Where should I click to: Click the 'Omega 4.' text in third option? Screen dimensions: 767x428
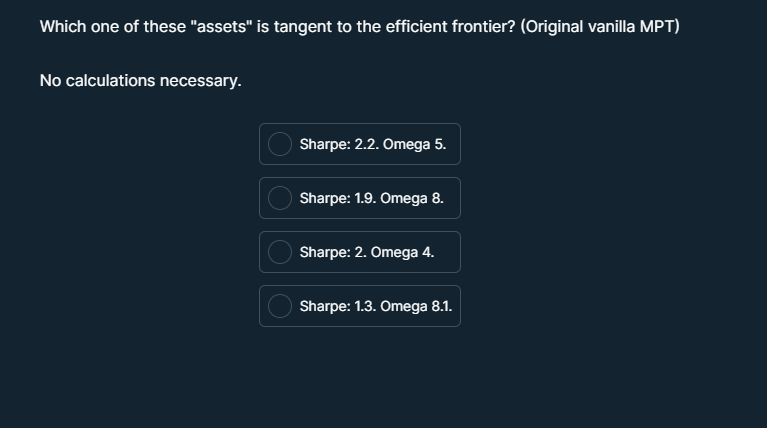402,252
